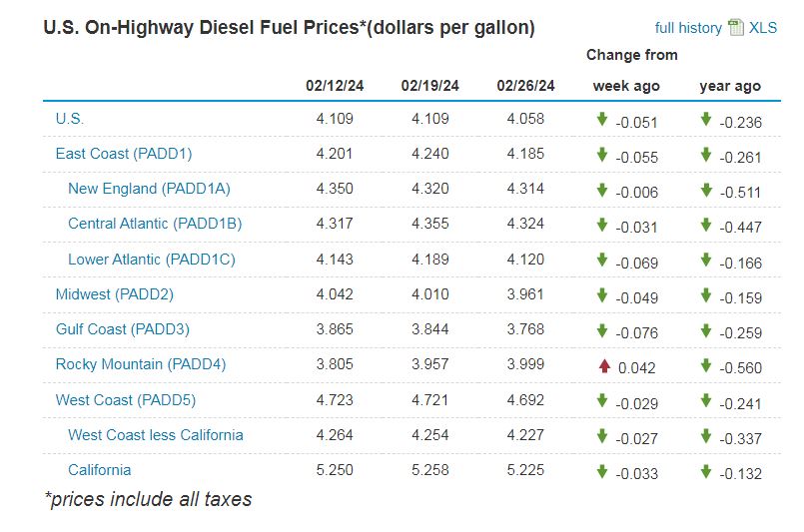804x532 pixels.
Task: Open Rocky Mountain (PADD4) link
Action: [141, 364]
